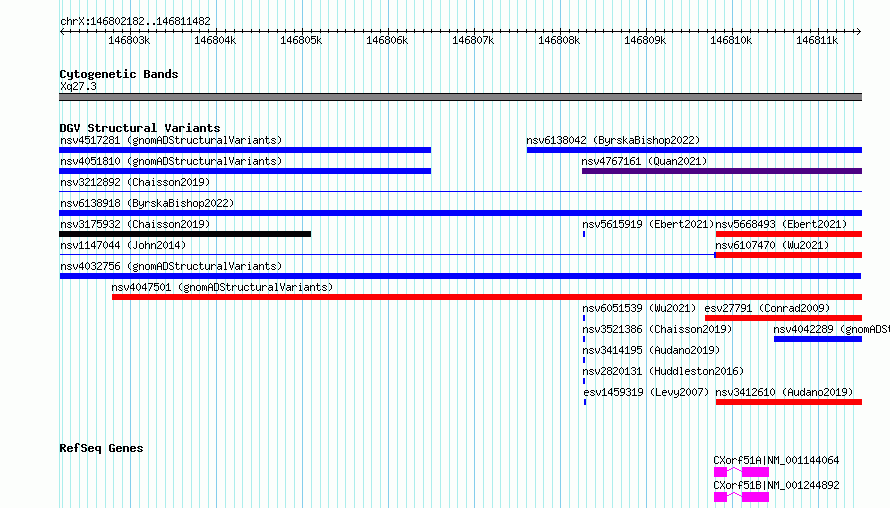Click the DGV Structural Variants track title
890x508 pixels.
(x=140, y=128)
